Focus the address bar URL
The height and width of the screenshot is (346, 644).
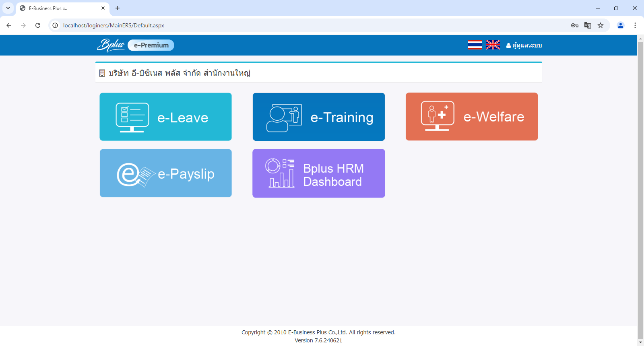(x=114, y=25)
